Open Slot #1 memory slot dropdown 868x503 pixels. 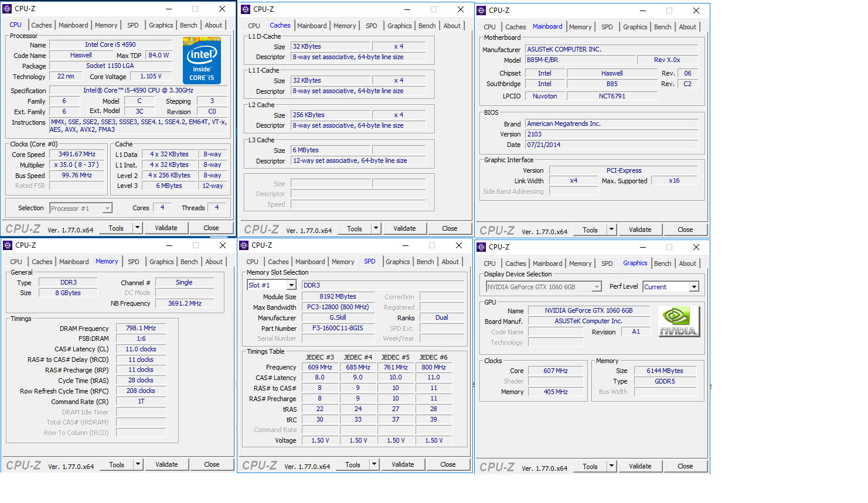291,285
